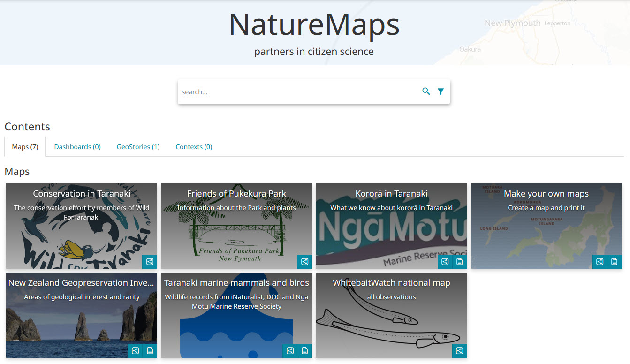Open the Friends of Pukekura Park card

coord(236,230)
